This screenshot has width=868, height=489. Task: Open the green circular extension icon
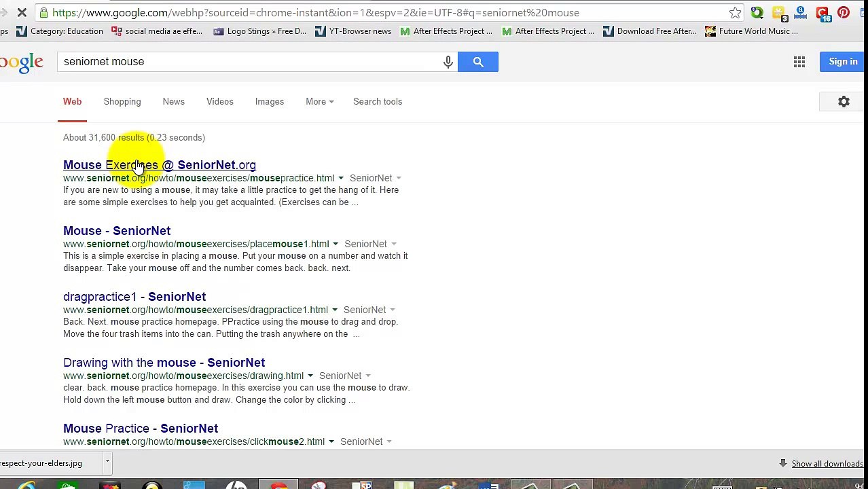pyautogui.click(x=757, y=12)
